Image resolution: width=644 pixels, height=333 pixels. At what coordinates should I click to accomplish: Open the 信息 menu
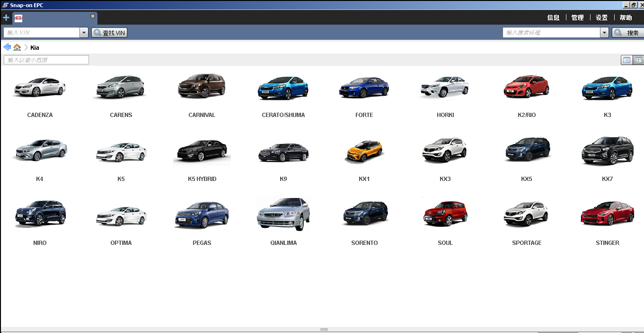point(553,18)
